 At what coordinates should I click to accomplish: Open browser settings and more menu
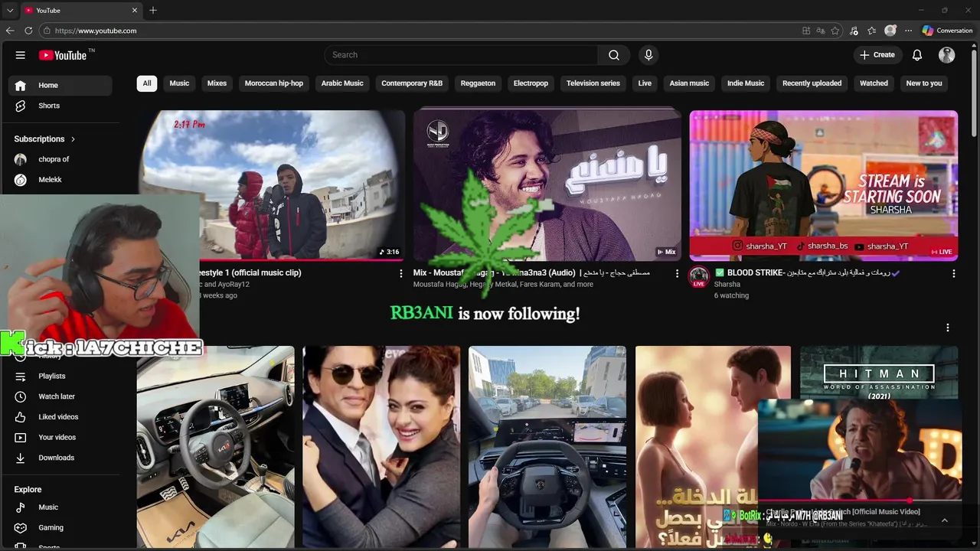coord(909,31)
